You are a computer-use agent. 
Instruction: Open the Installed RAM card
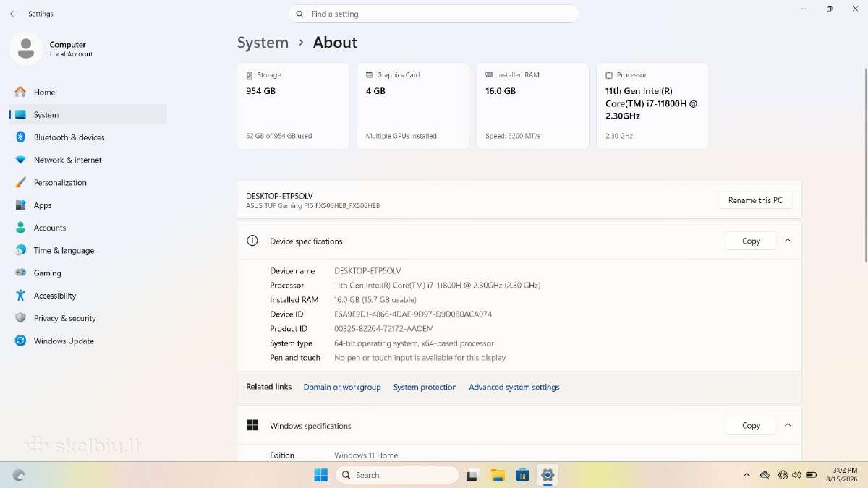pyautogui.click(x=532, y=106)
